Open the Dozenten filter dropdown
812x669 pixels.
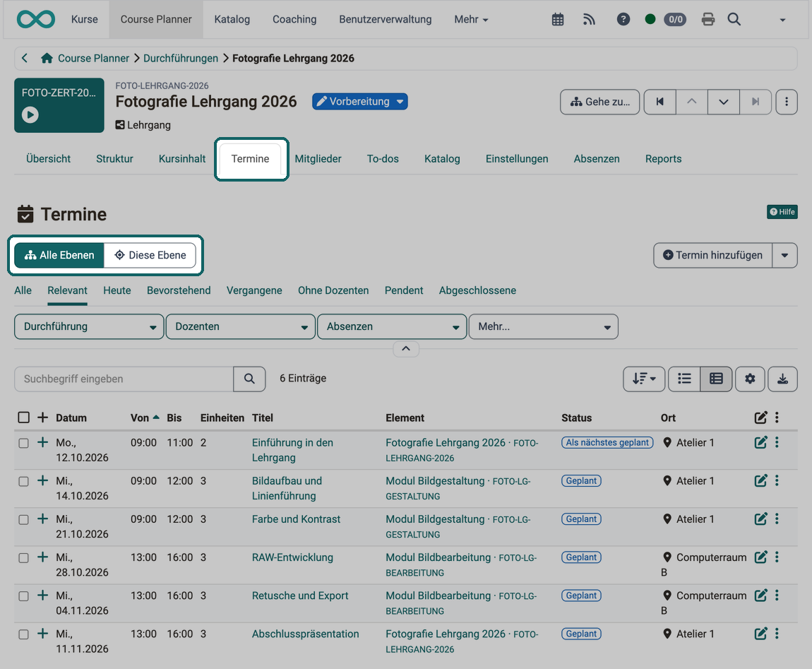[x=240, y=326]
